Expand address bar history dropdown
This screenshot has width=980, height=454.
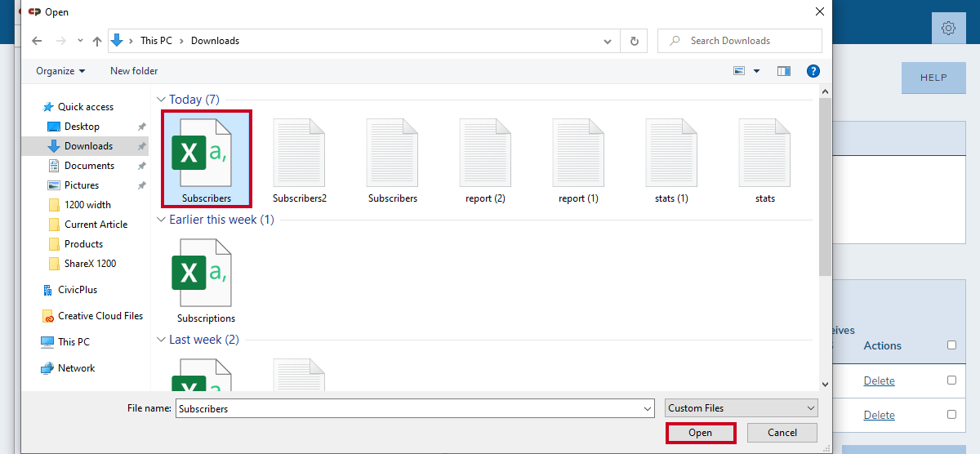pos(608,41)
